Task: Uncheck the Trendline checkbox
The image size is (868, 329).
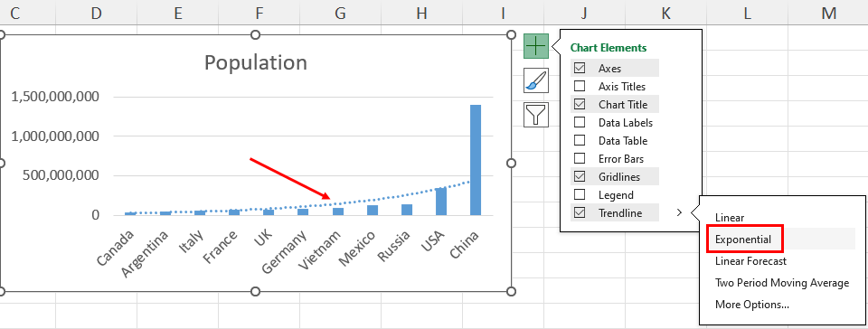Action: pos(580,213)
